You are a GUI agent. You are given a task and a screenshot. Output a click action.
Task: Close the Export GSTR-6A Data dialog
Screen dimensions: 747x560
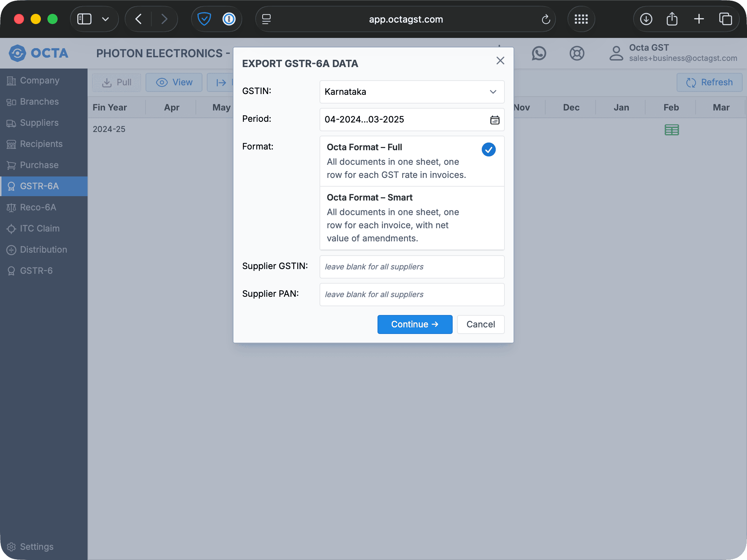click(x=500, y=61)
